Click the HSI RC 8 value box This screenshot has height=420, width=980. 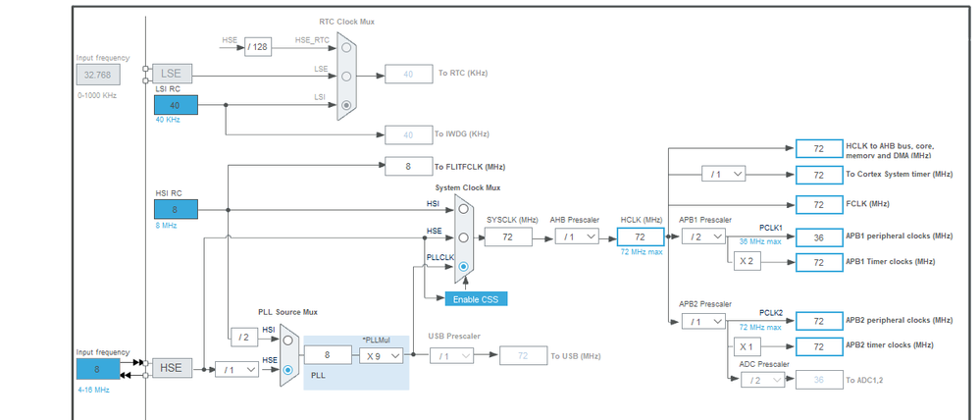coord(177,209)
